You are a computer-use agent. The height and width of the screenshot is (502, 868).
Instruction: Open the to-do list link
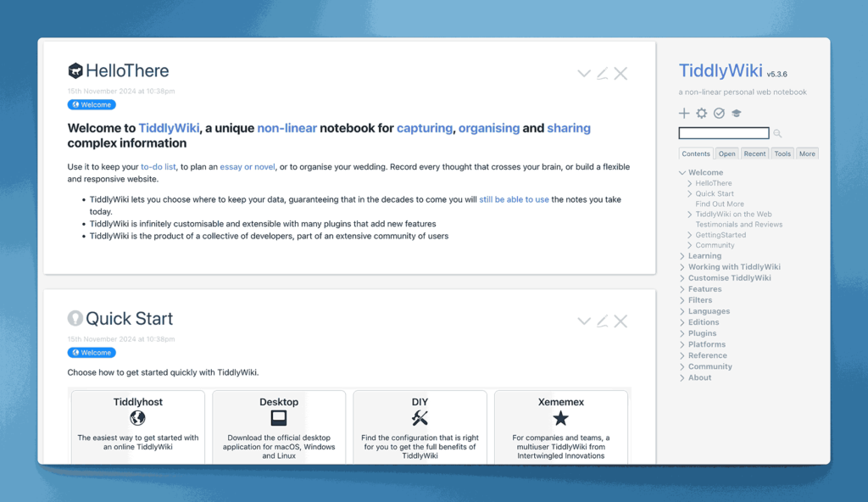pos(159,167)
